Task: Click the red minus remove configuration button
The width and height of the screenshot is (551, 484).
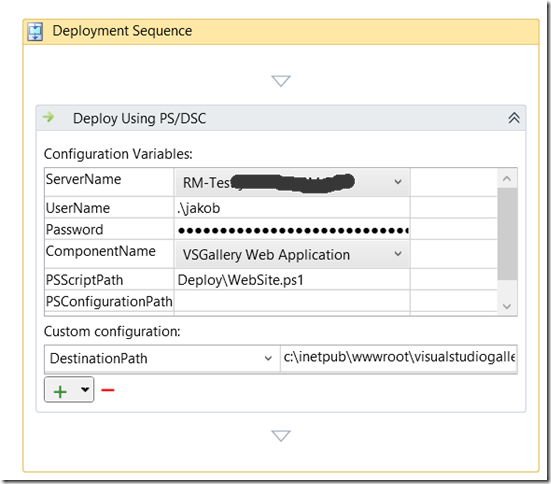Action: [108, 390]
